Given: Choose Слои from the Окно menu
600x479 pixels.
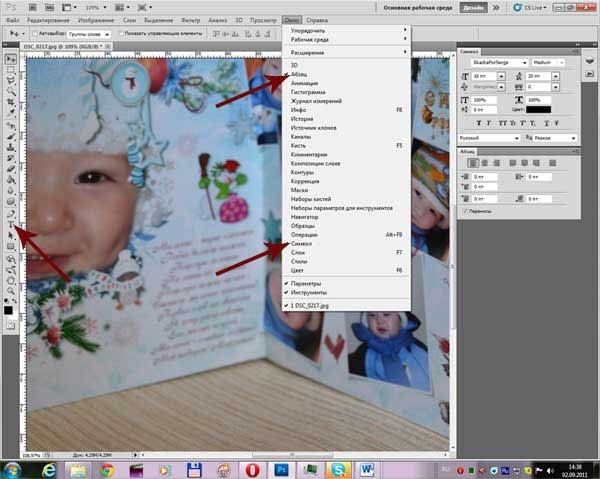Looking at the screenshot, I should pyautogui.click(x=346, y=253).
